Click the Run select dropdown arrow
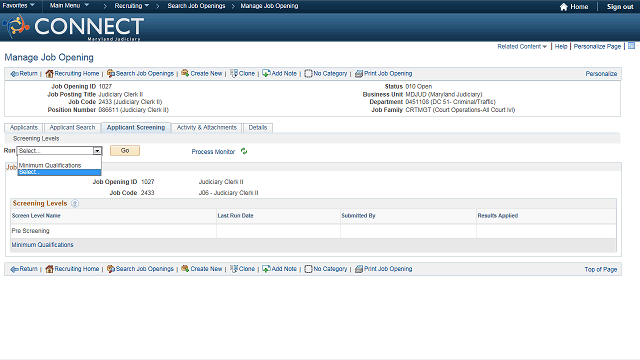This screenshot has height=360, width=640. point(97,151)
